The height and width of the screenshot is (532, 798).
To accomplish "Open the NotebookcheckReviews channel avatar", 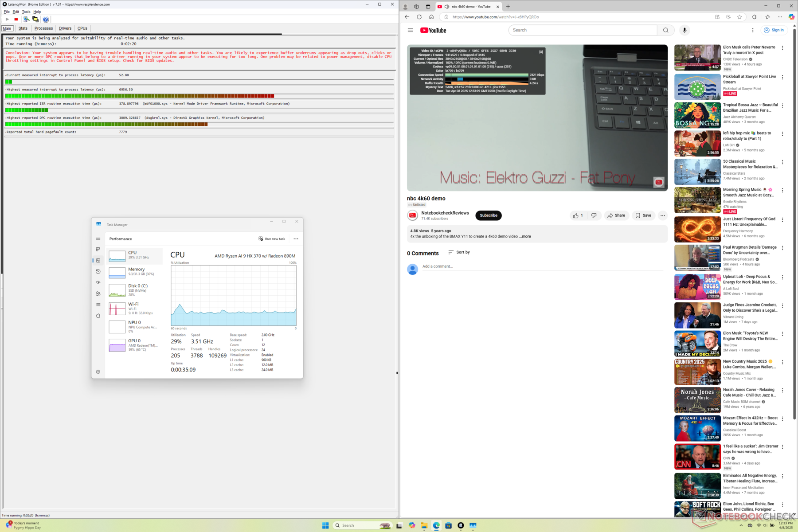I will tap(413, 215).
